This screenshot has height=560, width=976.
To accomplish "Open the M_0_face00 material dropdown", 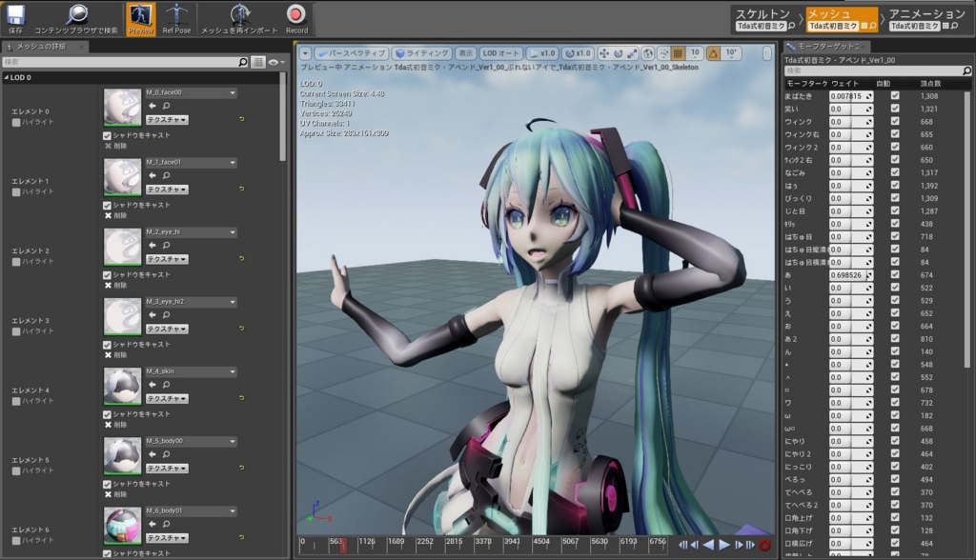I will click(x=191, y=92).
